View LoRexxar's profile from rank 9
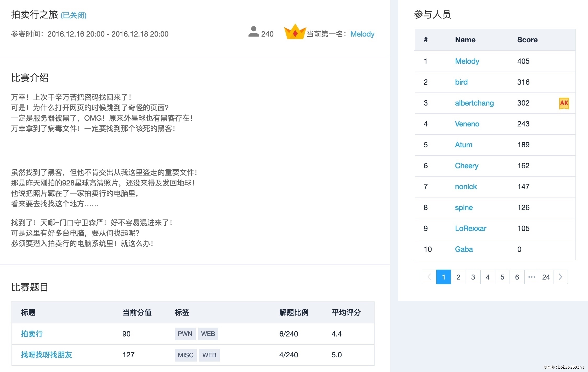Screen dimensions: 588x372 pyautogui.click(x=471, y=228)
